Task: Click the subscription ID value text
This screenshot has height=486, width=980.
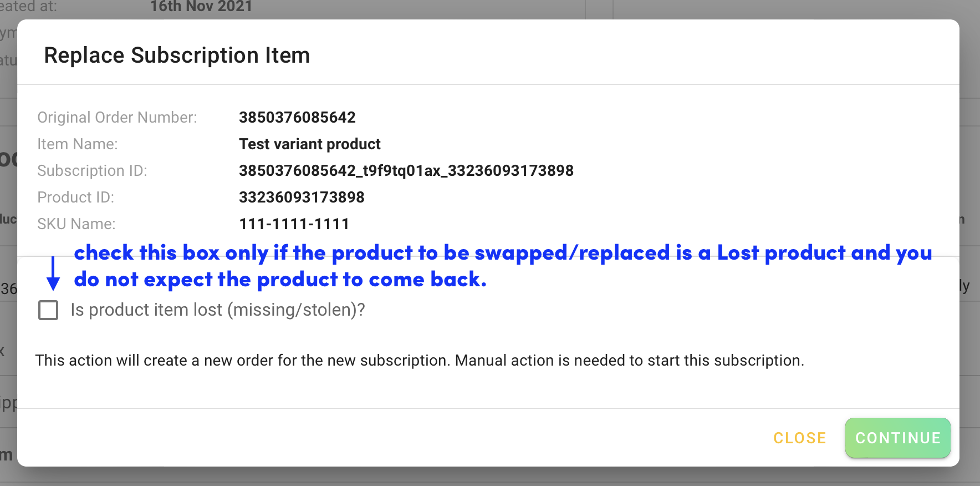Action: [x=406, y=171]
